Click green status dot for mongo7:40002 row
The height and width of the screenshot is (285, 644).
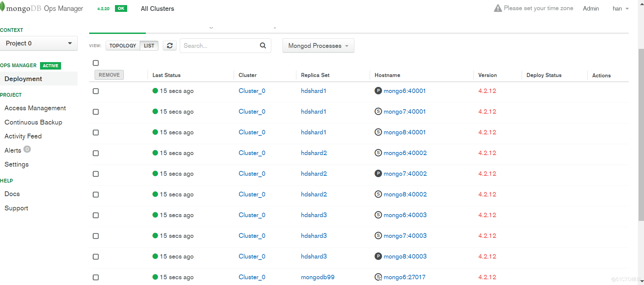click(x=155, y=173)
